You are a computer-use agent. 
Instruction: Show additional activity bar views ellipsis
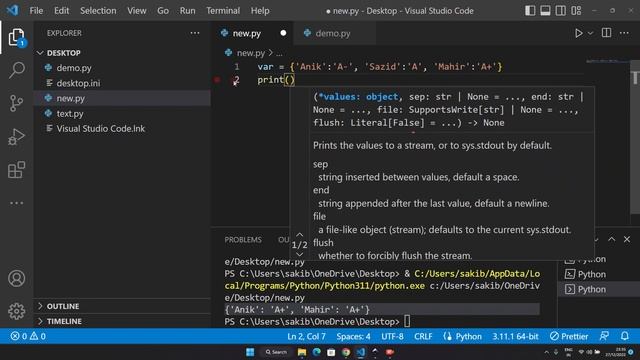pos(16,203)
